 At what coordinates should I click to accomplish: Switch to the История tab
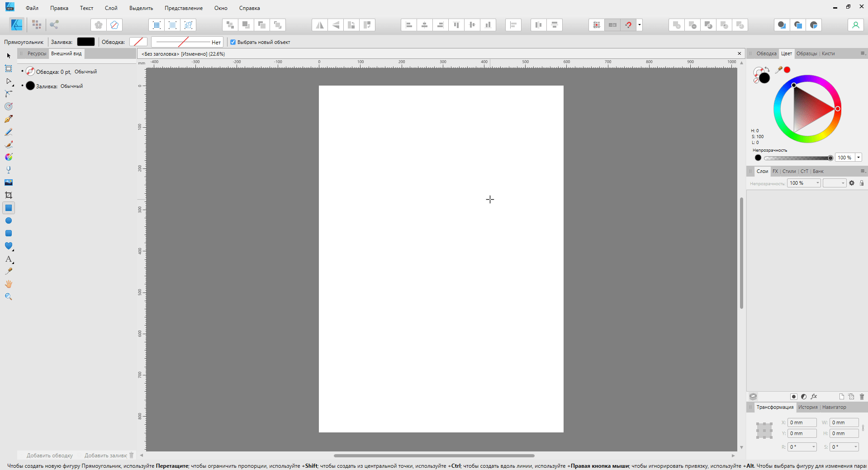[807, 407]
